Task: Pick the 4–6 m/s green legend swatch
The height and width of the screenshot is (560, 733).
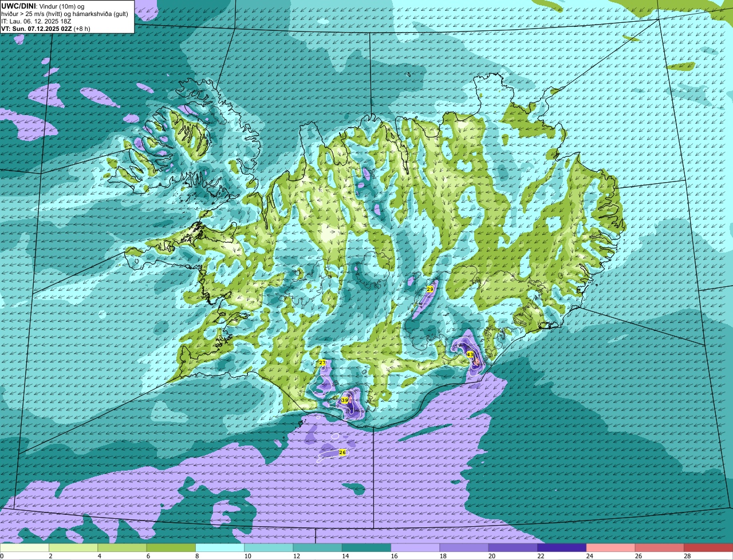Action: pyautogui.click(x=122, y=547)
